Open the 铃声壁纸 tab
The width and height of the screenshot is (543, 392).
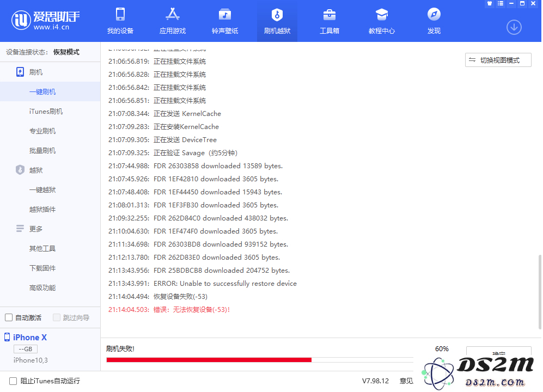(225, 21)
